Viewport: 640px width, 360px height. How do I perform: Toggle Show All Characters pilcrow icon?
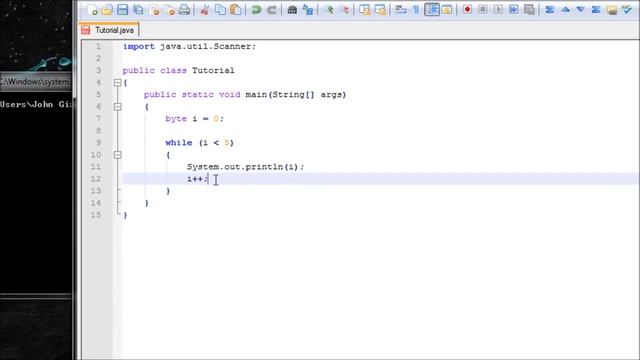(x=416, y=10)
